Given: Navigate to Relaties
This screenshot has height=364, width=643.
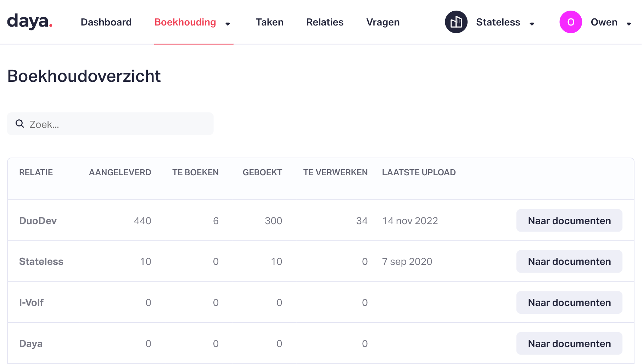Looking at the screenshot, I should pos(325,22).
